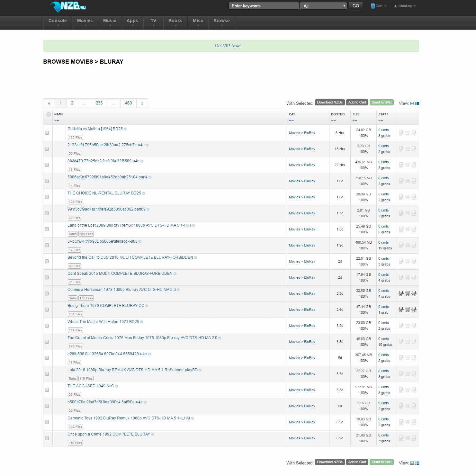Click top Send to SAB button
The image size is (476, 476).
pyautogui.click(x=382, y=103)
